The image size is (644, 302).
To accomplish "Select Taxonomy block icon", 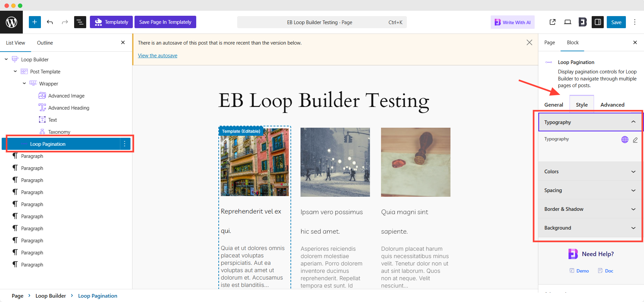I will pyautogui.click(x=42, y=132).
